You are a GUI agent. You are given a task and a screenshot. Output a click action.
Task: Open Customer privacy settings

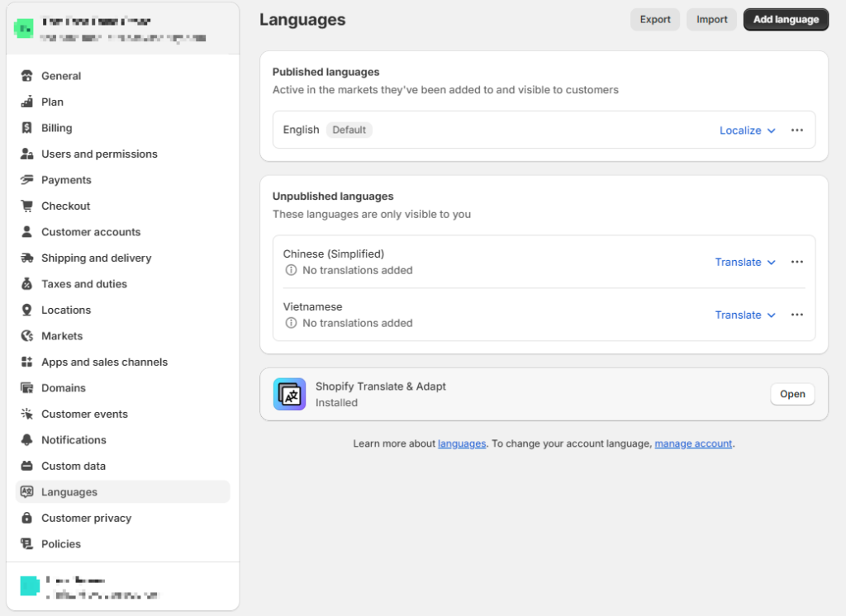123,518
